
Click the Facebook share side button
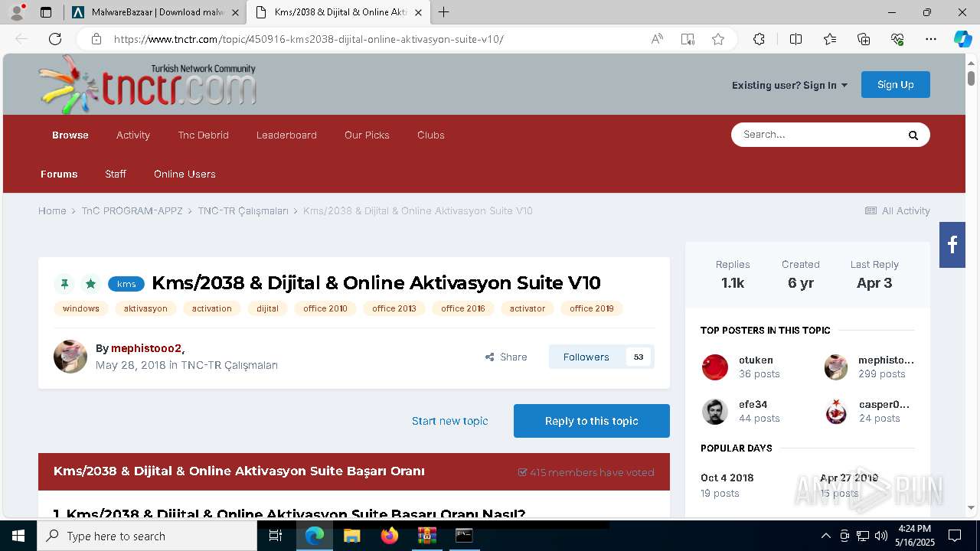coord(952,245)
